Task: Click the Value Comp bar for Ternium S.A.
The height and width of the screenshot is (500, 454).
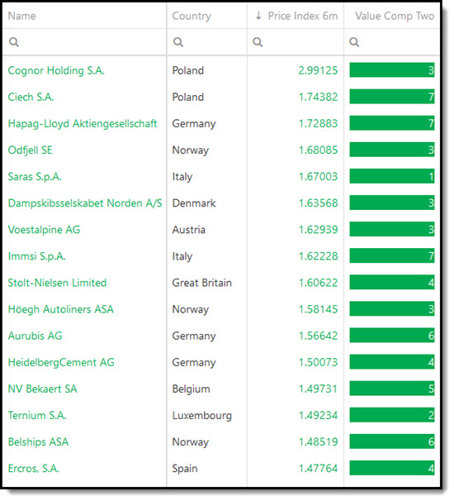Action: click(x=392, y=415)
